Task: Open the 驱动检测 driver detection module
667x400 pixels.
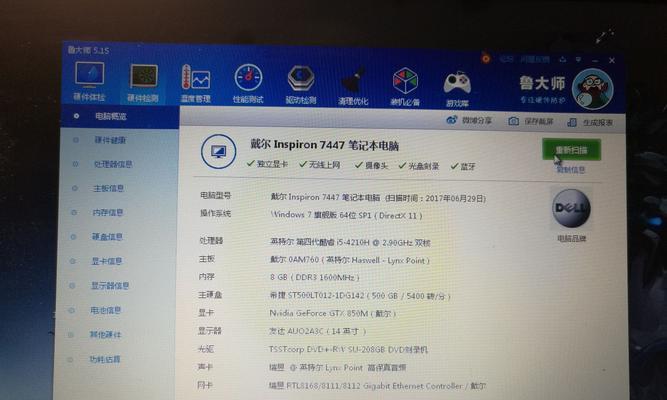Action: [301, 85]
